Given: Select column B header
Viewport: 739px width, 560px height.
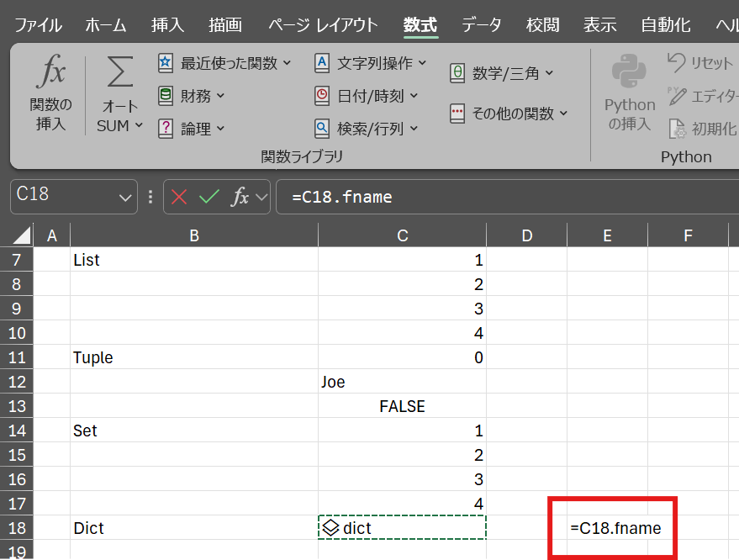Looking at the screenshot, I should [194, 235].
